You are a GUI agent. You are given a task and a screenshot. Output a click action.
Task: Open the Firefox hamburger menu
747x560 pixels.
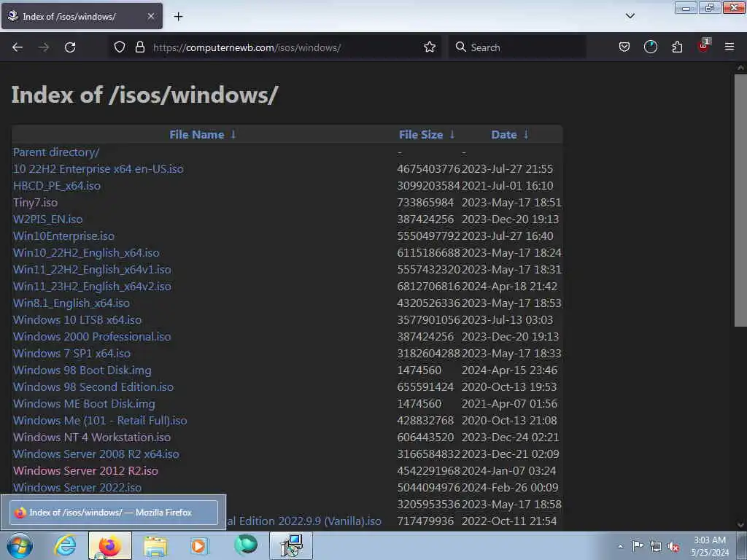point(729,47)
